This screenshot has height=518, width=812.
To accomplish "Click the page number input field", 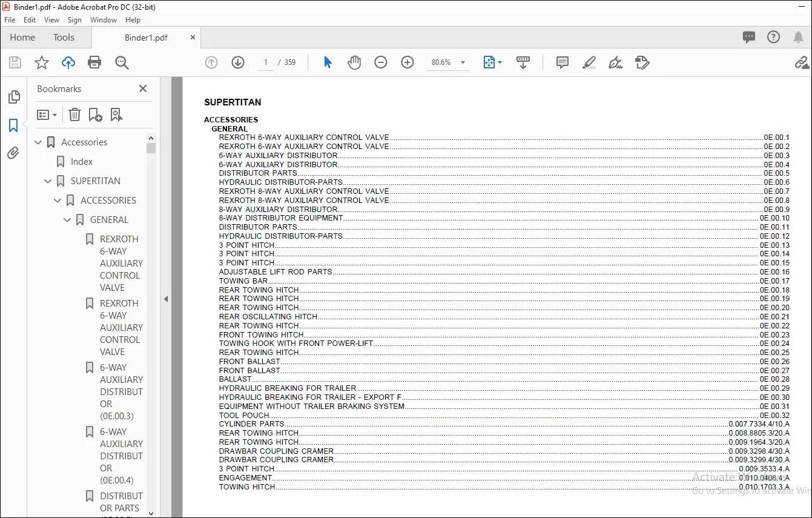I will (266, 62).
